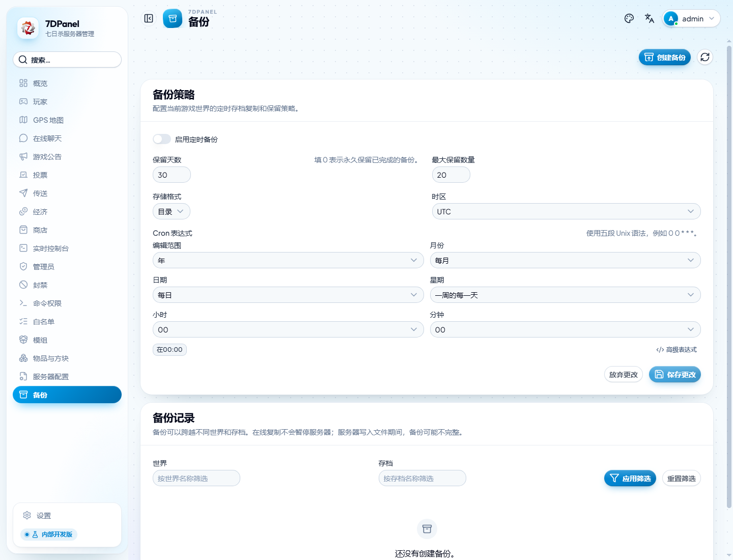
Task: Open the 时区 UTC dropdown
Action: [567, 211]
